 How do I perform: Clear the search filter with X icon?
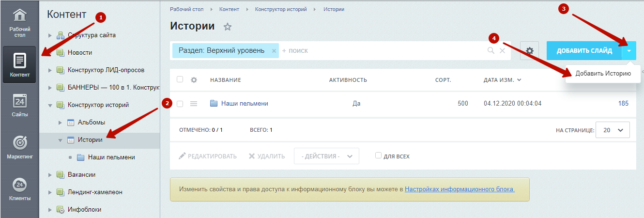(x=502, y=50)
